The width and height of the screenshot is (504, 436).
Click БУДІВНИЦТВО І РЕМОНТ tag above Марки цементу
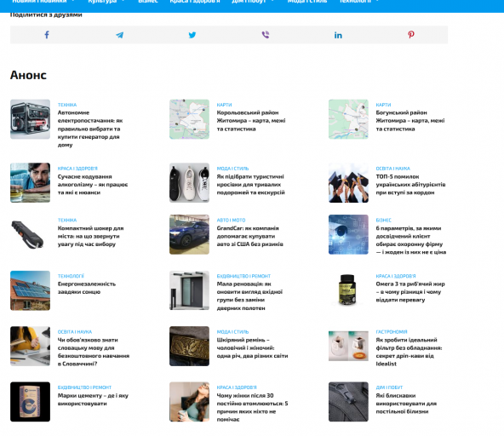84,387
